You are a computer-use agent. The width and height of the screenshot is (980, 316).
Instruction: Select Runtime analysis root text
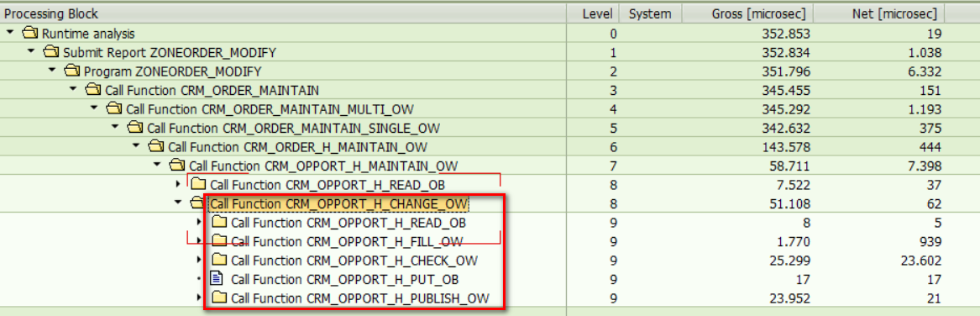[88, 33]
